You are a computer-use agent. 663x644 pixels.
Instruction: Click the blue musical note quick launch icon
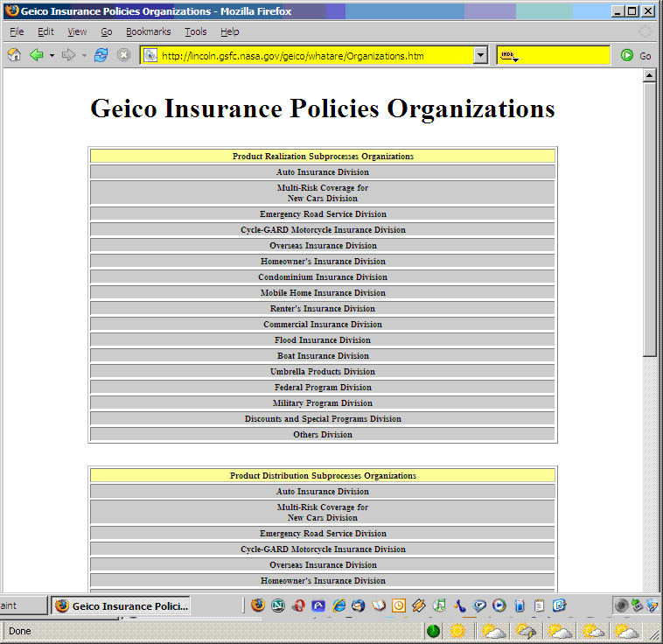click(x=459, y=605)
